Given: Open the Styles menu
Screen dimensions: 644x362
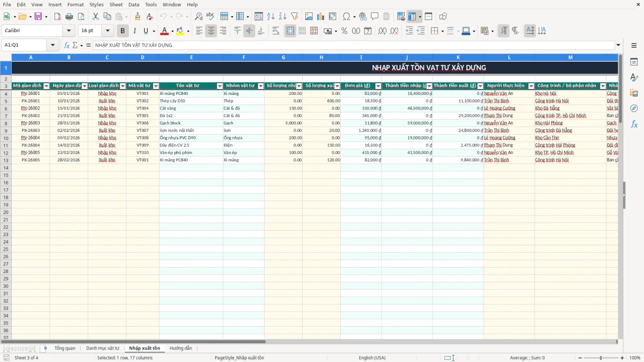Looking at the screenshot, I should pyautogui.click(x=97, y=4).
